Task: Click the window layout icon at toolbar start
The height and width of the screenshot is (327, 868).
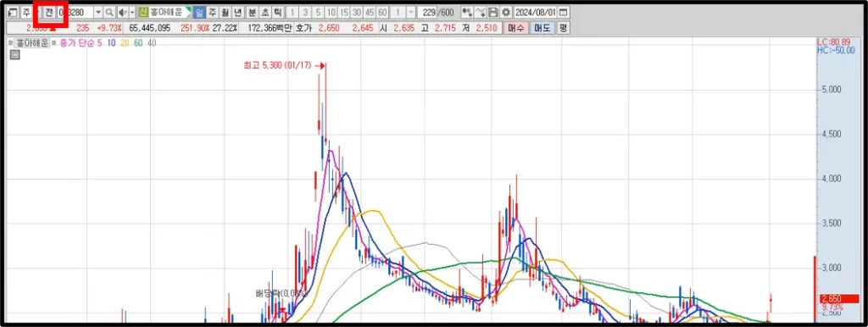Action: pyautogui.click(x=14, y=12)
